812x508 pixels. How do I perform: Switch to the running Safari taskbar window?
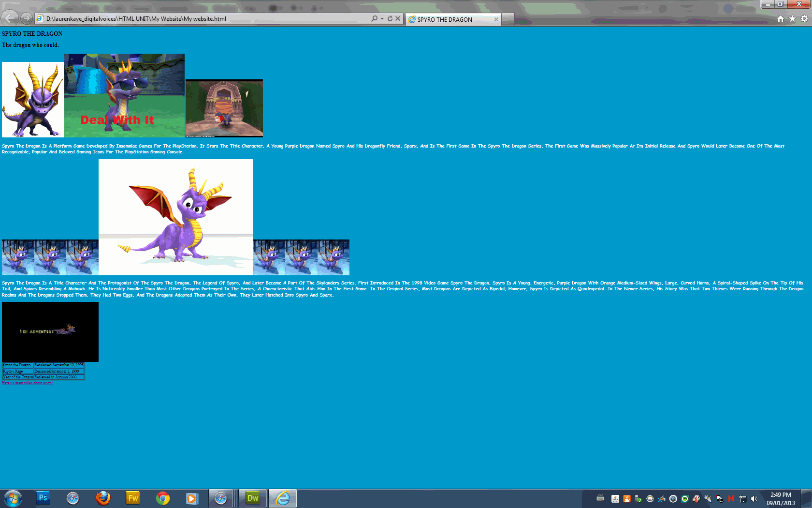[x=221, y=498]
